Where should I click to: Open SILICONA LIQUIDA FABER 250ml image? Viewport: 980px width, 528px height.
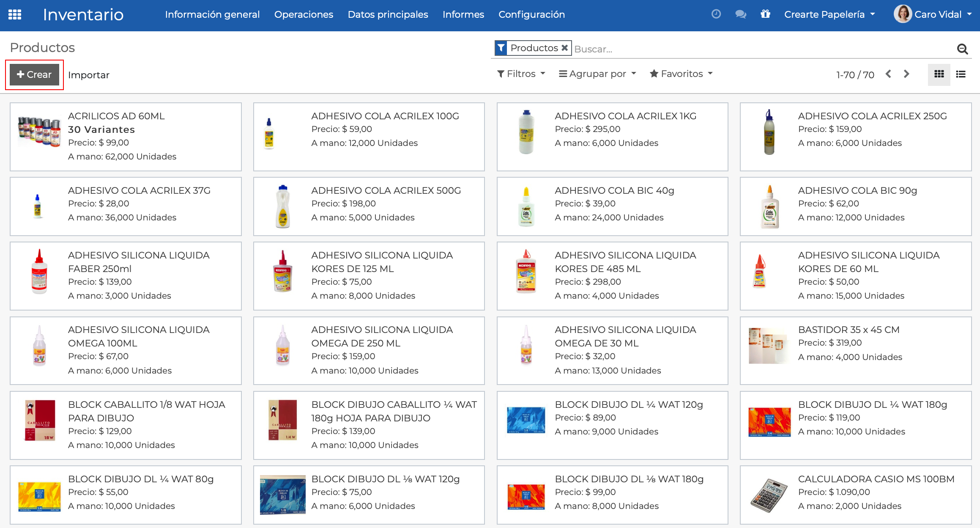click(39, 271)
